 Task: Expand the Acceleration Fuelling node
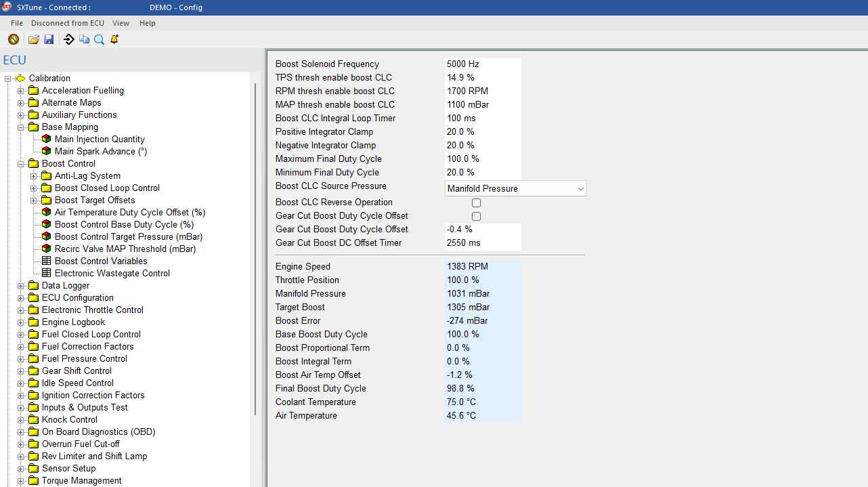pyautogui.click(x=20, y=90)
